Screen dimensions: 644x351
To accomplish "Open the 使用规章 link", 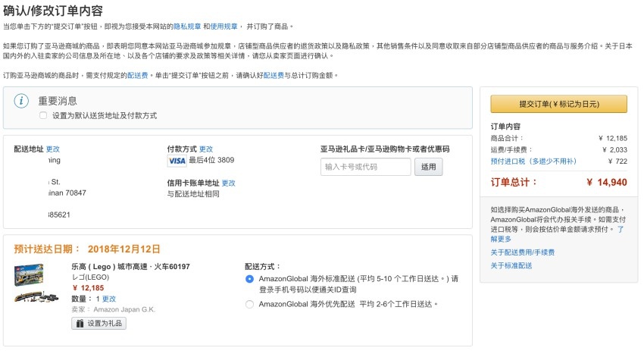I will click(223, 26).
